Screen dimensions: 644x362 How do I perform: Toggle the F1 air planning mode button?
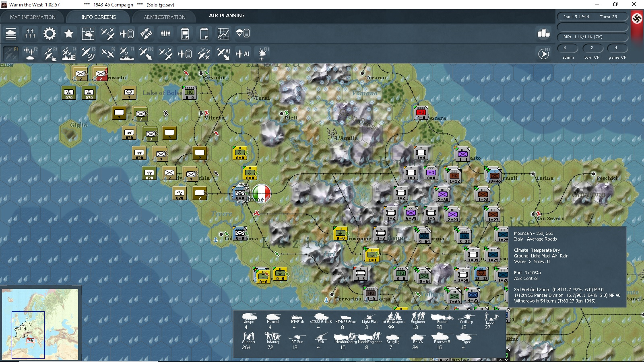pos(11,53)
